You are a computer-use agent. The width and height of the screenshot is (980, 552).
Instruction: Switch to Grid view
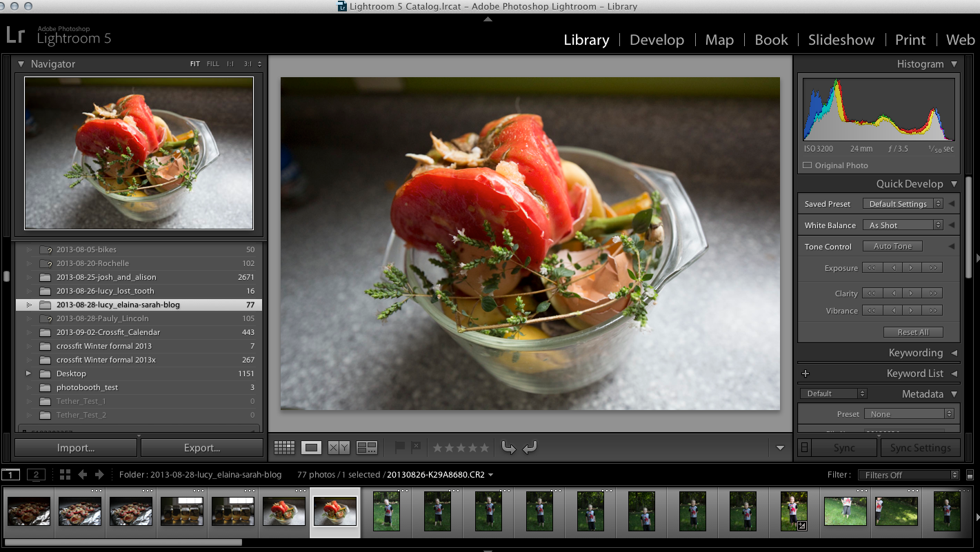coord(284,448)
